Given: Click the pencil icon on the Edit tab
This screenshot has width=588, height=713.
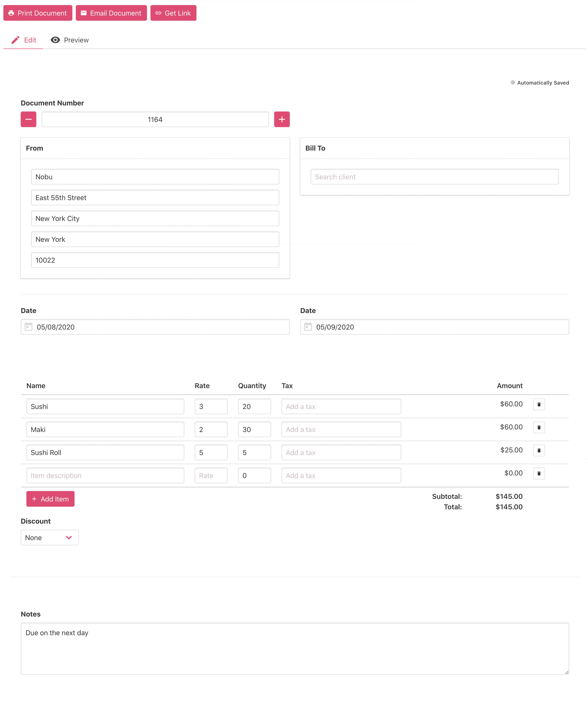Looking at the screenshot, I should click(16, 40).
